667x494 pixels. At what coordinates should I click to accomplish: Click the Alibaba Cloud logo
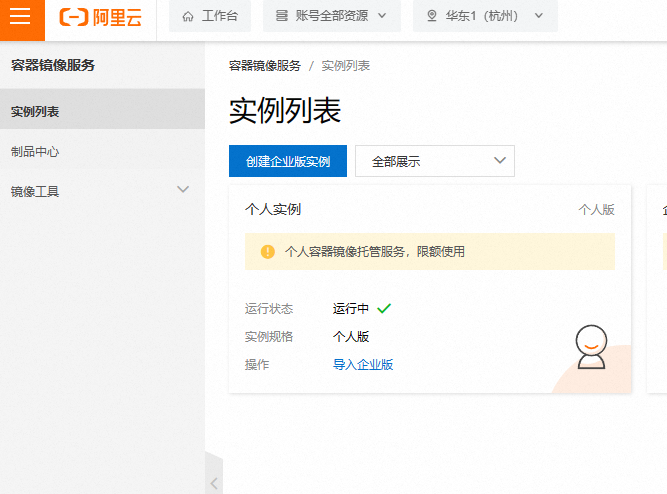[100, 17]
